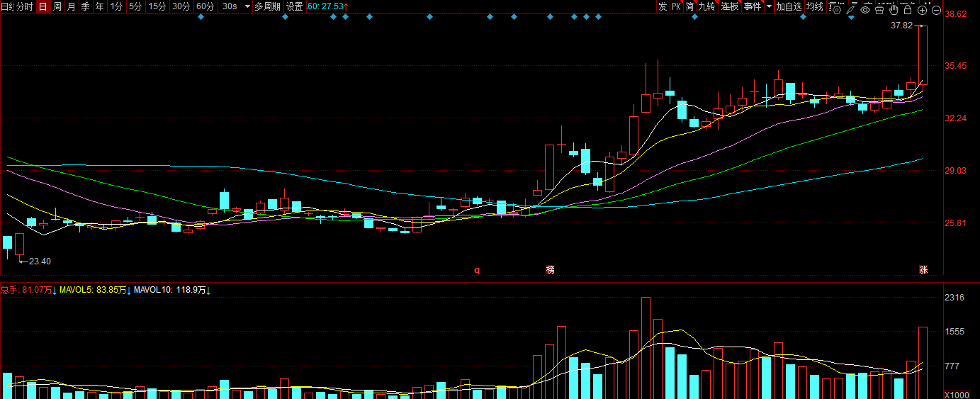Click the X1000 volume multiplier label
Screen dimensions: 980x399
click(x=958, y=395)
